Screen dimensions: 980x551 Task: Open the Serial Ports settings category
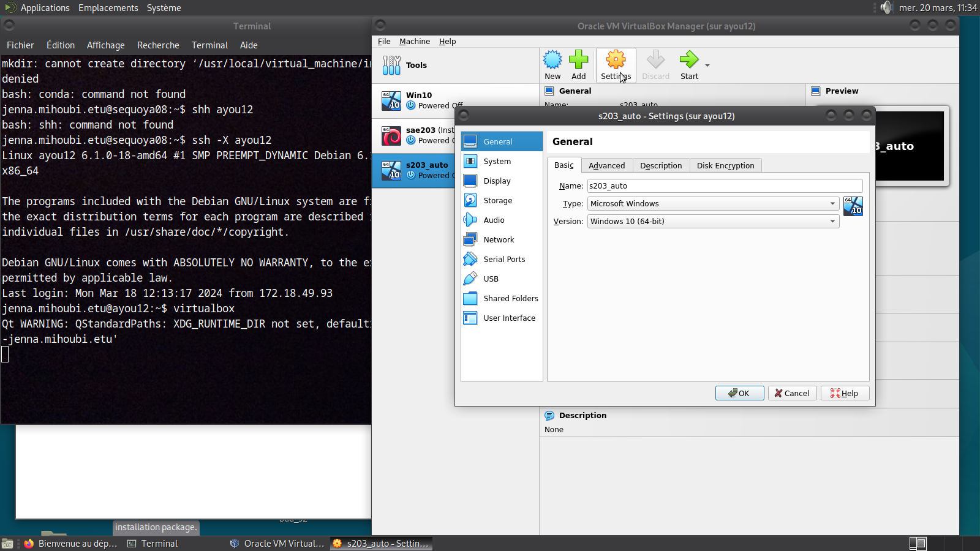tap(502, 259)
